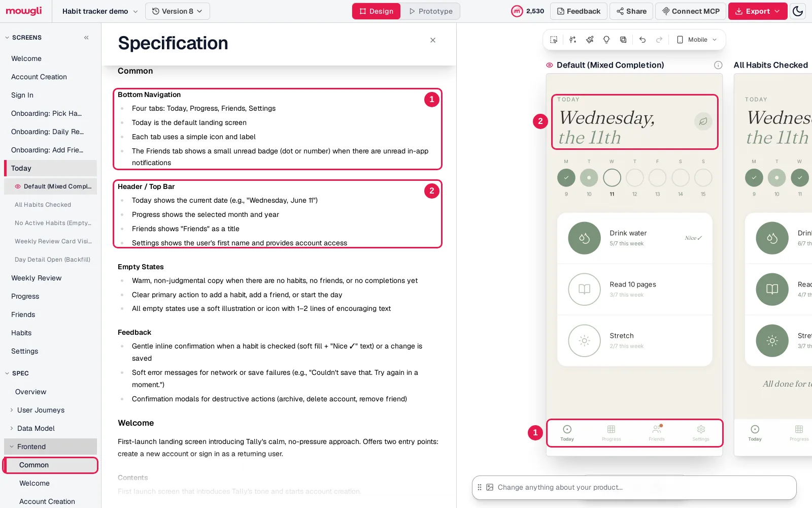Open the Version 8 dropdown
The image size is (812, 508).
pos(178,11)
